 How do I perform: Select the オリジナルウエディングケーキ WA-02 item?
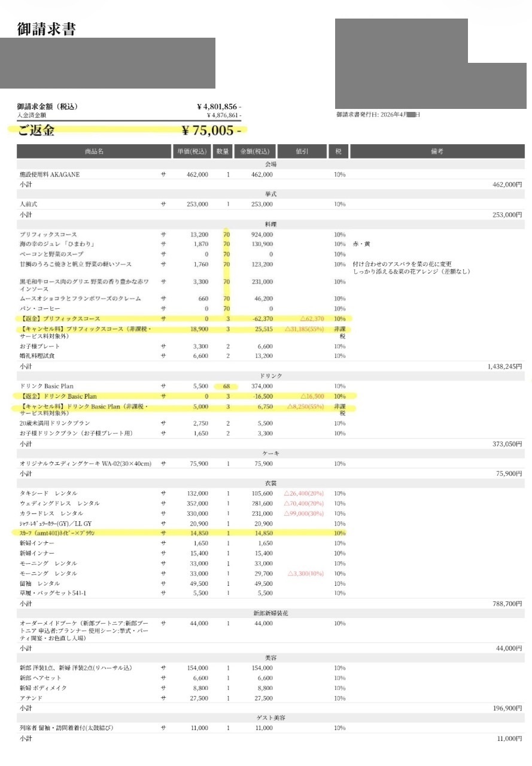[x=86, y=464]
